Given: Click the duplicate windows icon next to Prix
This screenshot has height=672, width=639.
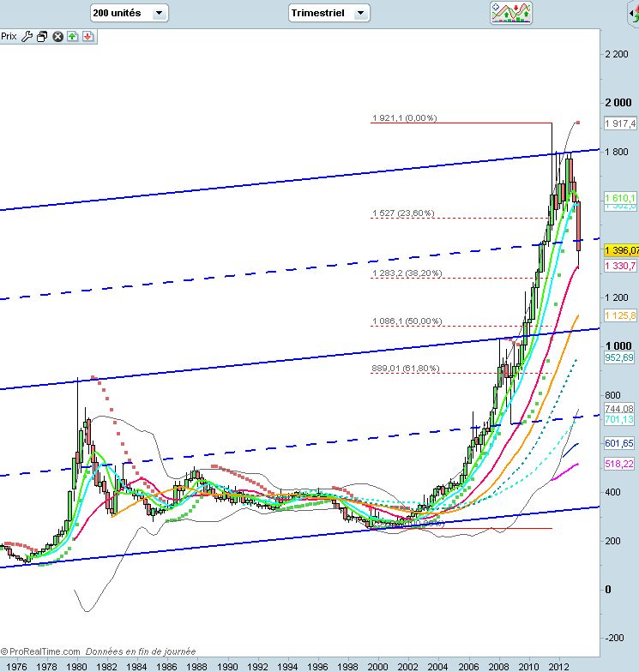Looking at the screenshot, I should coord(42,36).
